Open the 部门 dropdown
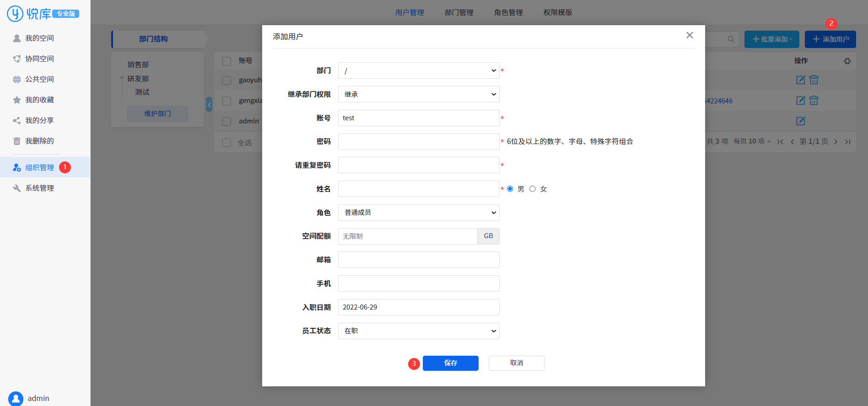 click(419, 70)
